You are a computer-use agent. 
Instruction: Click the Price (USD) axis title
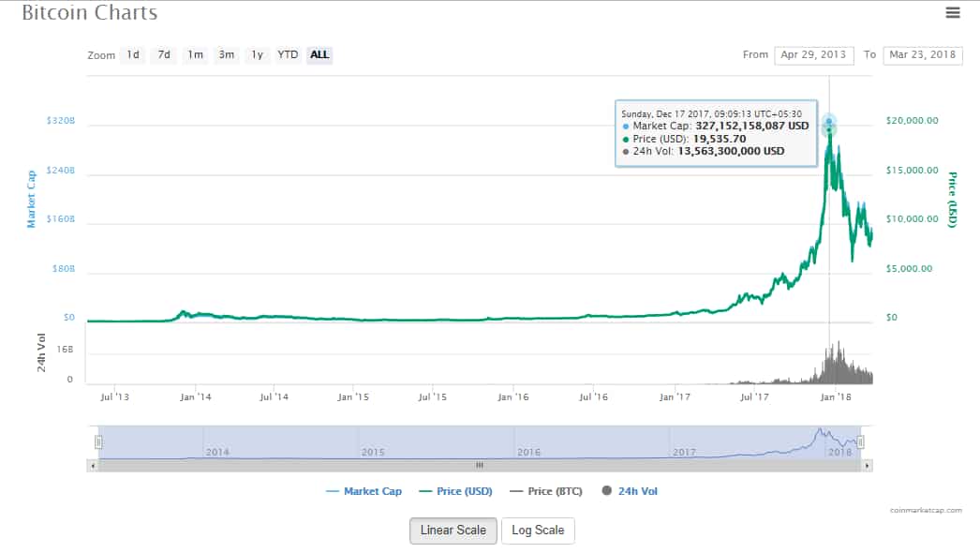tap(953, 200)
